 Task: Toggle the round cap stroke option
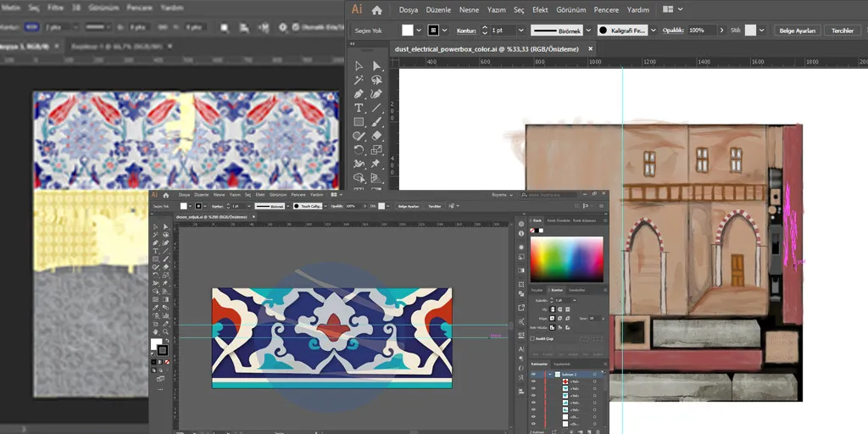[x=559, y=309]
